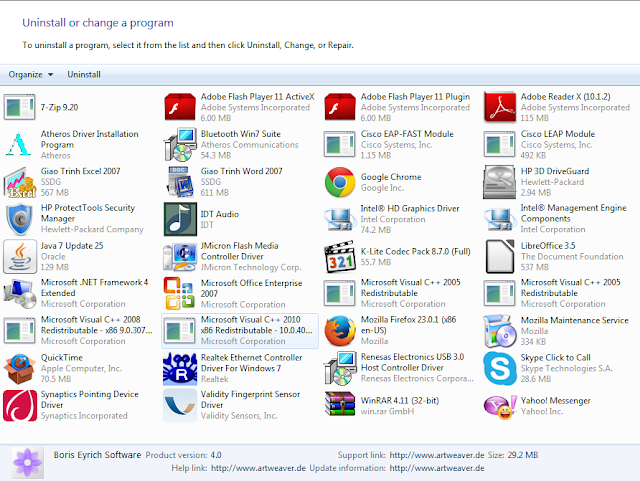Click the Cisco LEAP Module name
This screenshot has width=640, height=481.
click(558, 134)
